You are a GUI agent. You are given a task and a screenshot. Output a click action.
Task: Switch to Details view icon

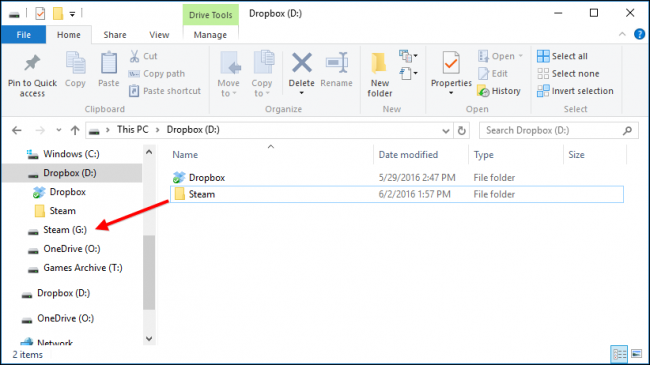pyautogui.click(x=620, y=354)
